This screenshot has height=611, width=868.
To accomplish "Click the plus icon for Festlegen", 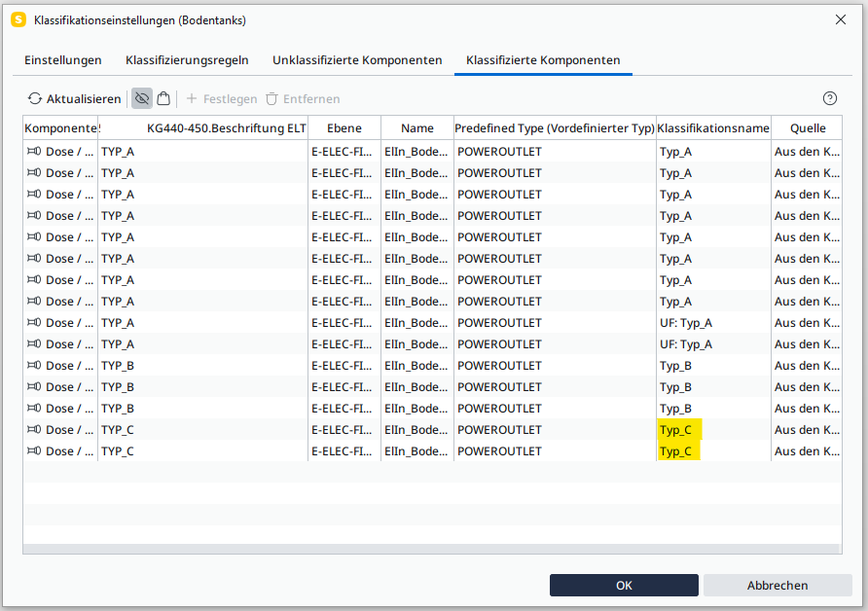I will point(192,99).
